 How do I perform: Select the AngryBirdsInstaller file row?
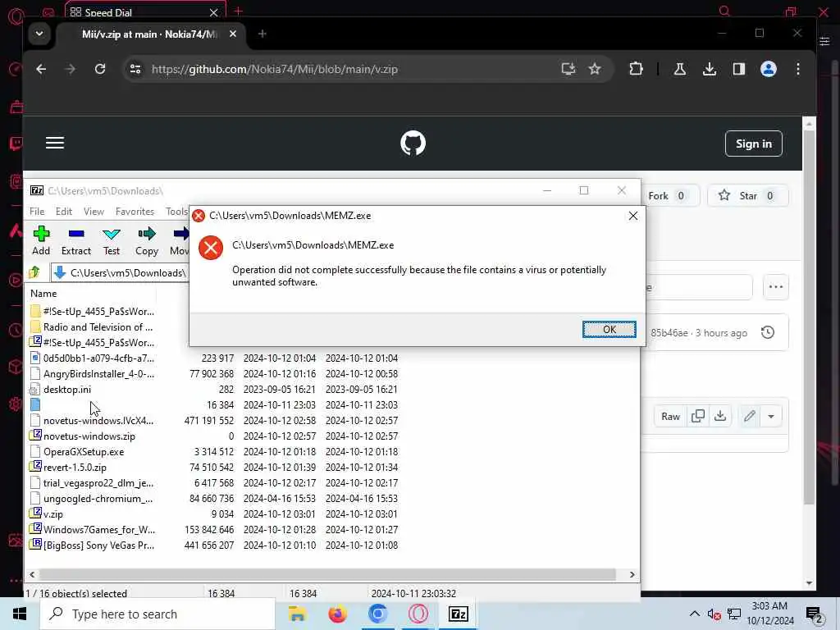(214, 373)
